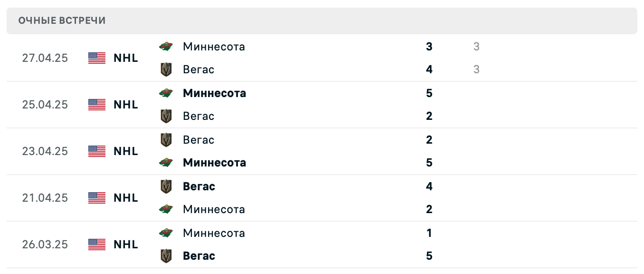644x274 pixels.
Task: Click Minnesota Wild logo in 27.04.25 match
Action: (166, 47)
